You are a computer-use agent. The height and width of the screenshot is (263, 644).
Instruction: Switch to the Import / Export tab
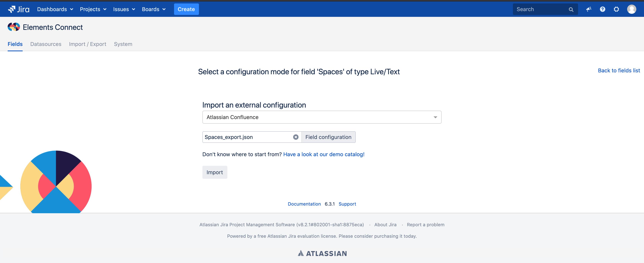[88, 44]
